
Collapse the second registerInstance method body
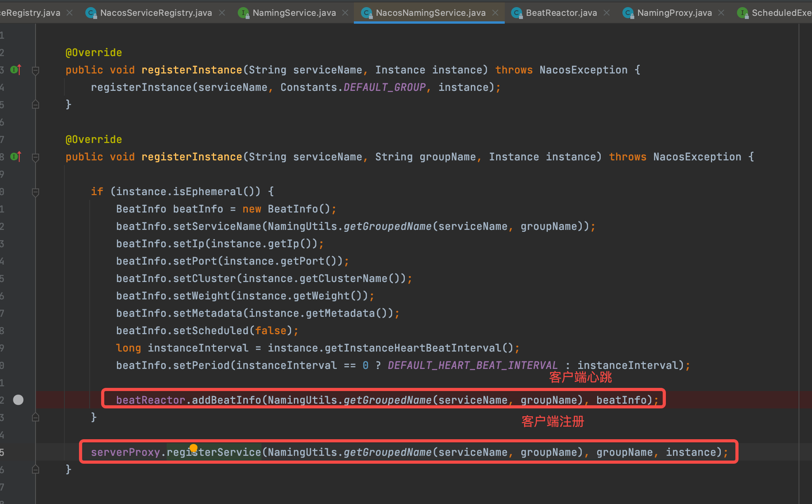point(36,157)
